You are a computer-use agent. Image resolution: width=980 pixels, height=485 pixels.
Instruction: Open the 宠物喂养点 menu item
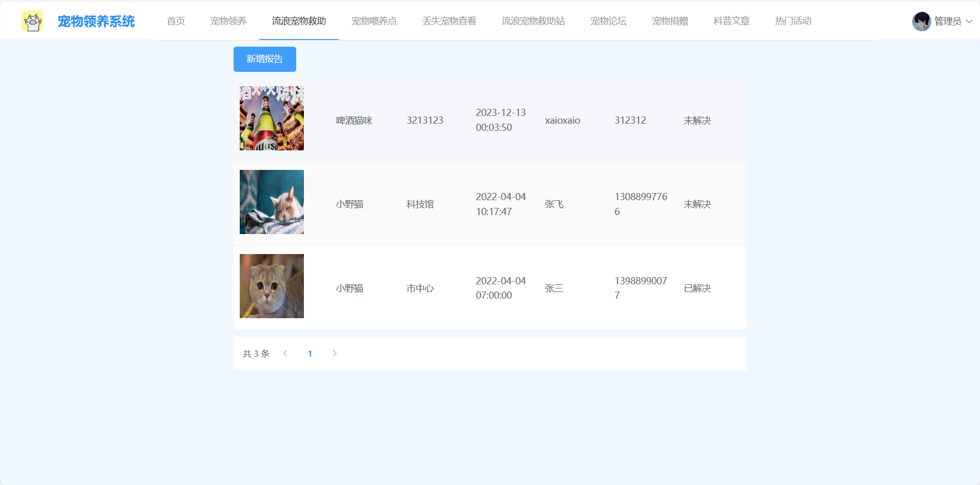pyautogui.click(x=374, y=21)
